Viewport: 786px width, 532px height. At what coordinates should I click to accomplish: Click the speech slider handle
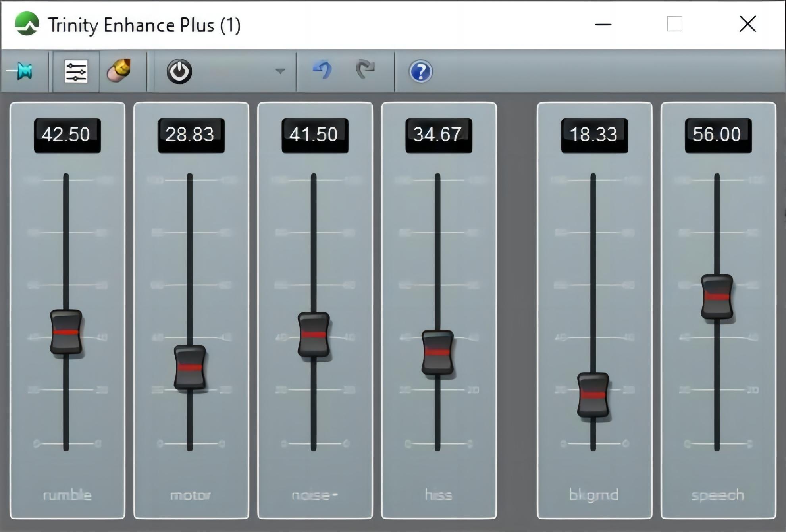click(717, 297)
